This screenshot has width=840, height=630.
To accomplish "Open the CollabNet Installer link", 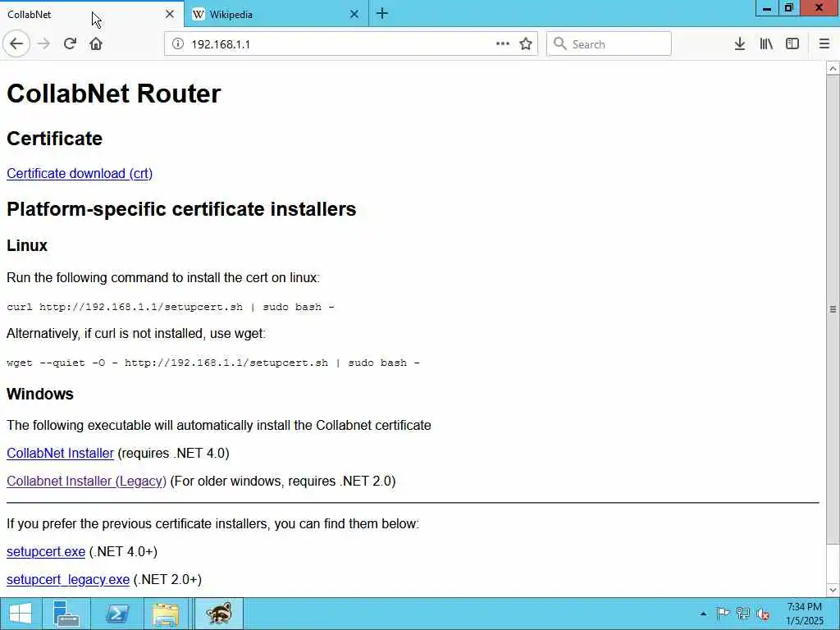I will point(60,453).
